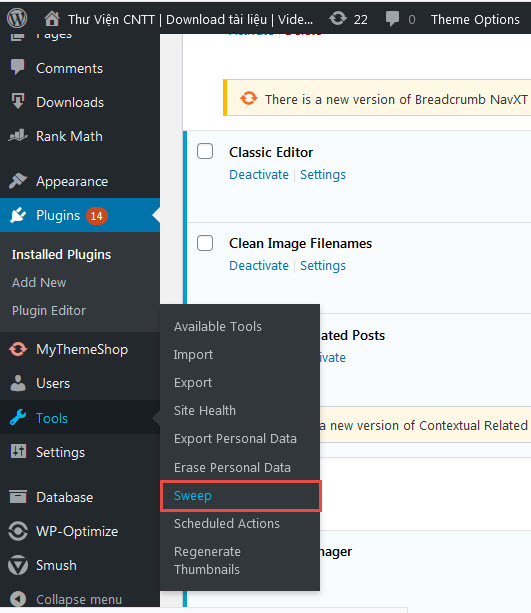Click the Appearance paintbrush icon

click(x=18, y=181)
